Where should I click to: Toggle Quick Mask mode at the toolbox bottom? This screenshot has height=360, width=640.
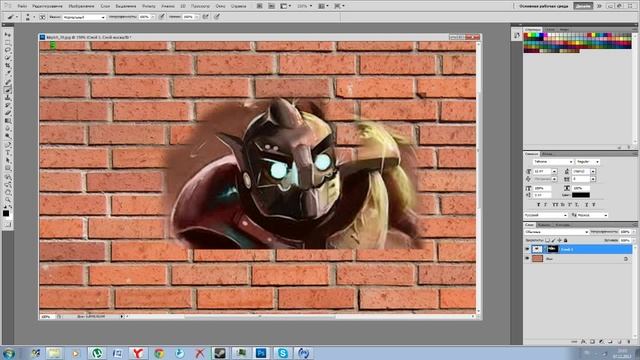(7, 224)
